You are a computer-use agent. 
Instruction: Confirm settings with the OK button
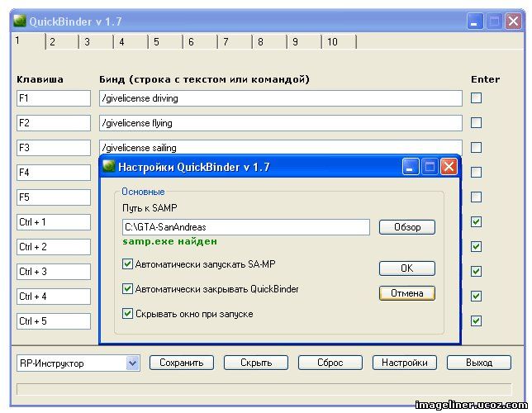406,268
